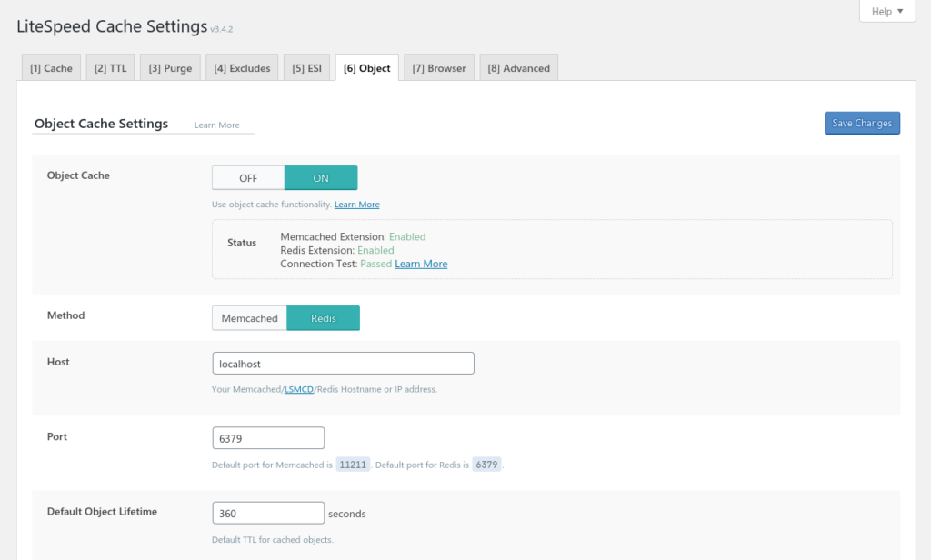Open the [4] Excludes tab
Viewport: 931px width, 560px height.
(x=242, y=67)
